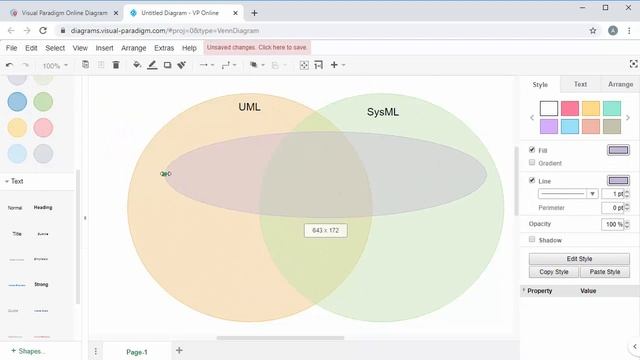The width and height of the screenshot is (640, 360).
Task: Click the Opacity percentage field
Action: tap(613, 224)
